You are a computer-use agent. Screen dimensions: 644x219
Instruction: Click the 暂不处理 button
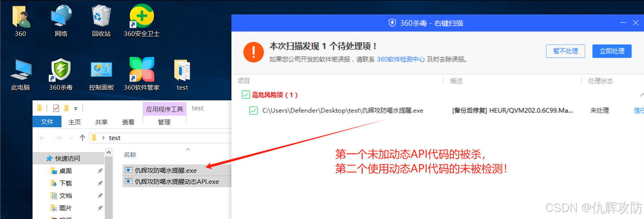tap(566, 51)
